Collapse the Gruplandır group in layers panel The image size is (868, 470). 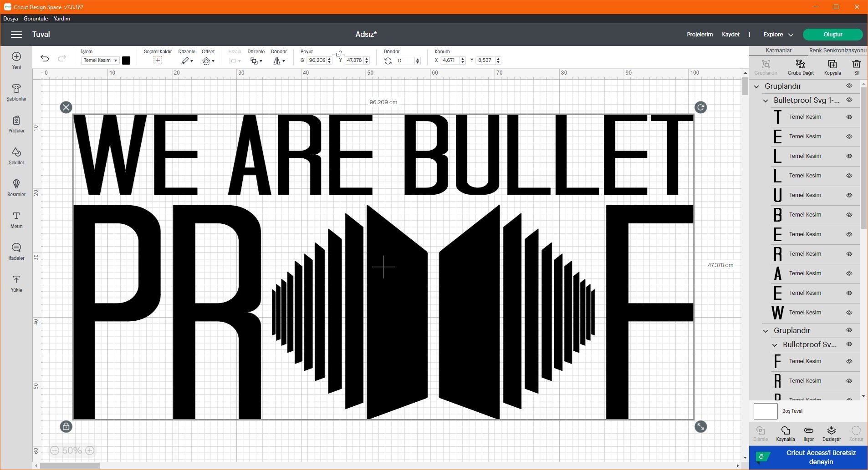(756, 86)
